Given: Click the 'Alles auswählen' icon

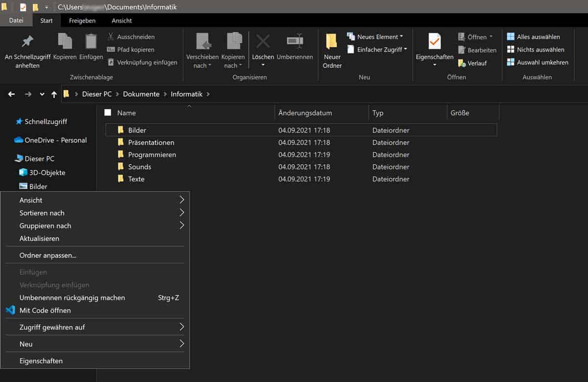Looking at the screenshot, I should tap(511, 37).
